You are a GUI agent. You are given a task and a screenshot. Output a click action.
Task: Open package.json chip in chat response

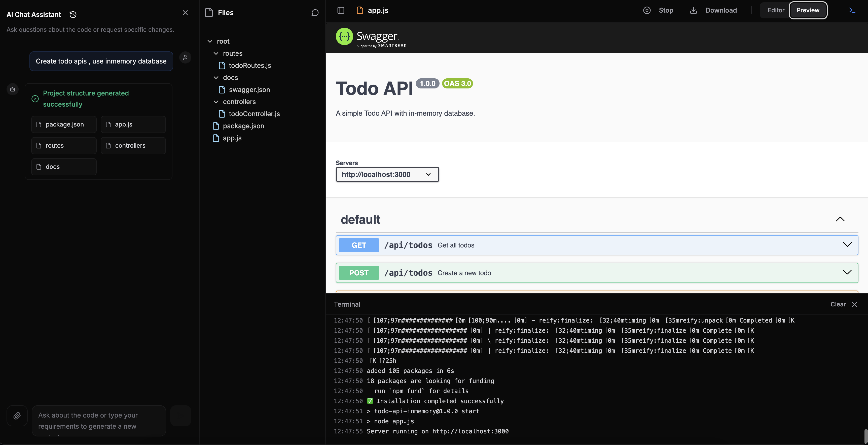click(64, 124)
